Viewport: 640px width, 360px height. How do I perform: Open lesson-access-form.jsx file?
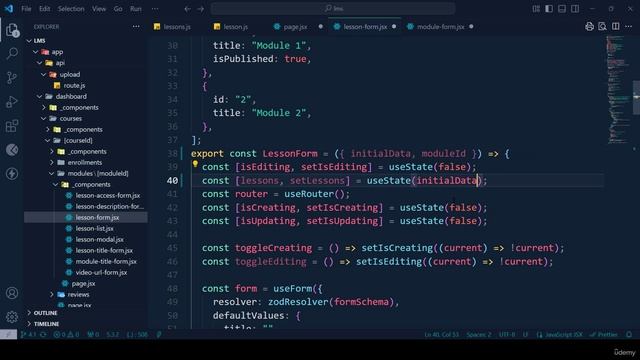[x=107, y=196]
